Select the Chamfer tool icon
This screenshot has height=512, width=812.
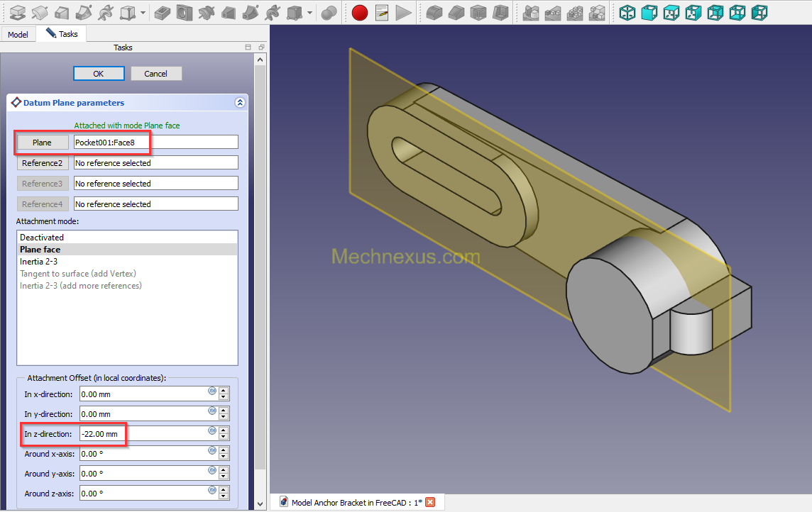[456, 13]
